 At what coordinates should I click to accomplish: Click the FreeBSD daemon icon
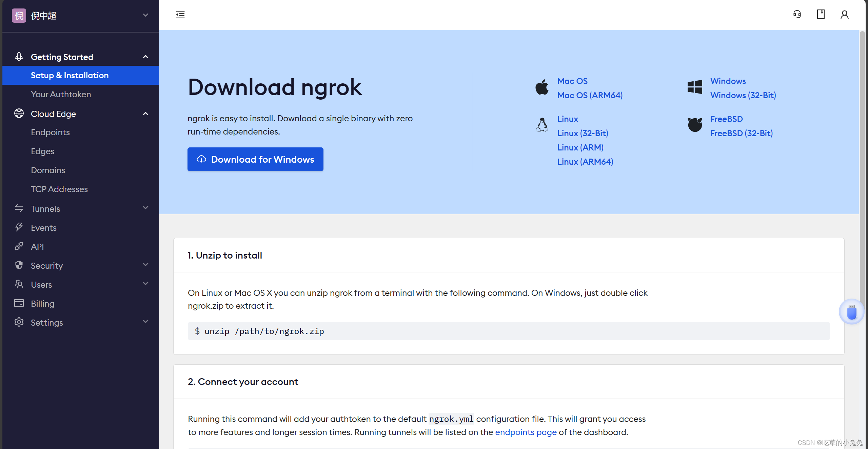click(695, 125)
